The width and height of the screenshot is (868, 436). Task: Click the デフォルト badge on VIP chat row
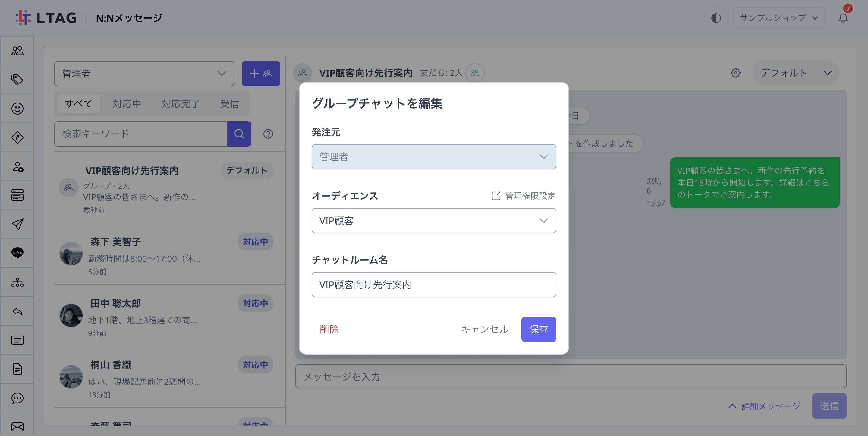pos(247,170)
